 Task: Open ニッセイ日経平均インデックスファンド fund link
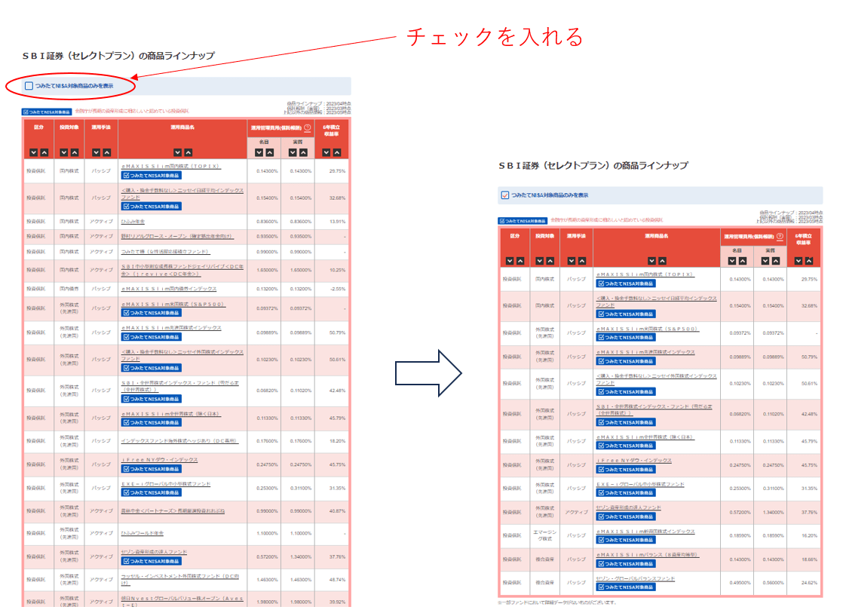[x=181, y=193]
